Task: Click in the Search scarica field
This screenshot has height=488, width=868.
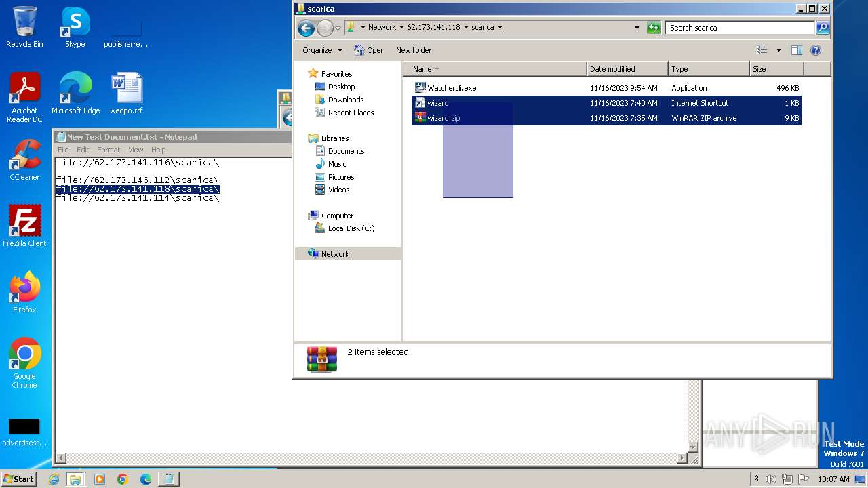Action: [741, 28]
